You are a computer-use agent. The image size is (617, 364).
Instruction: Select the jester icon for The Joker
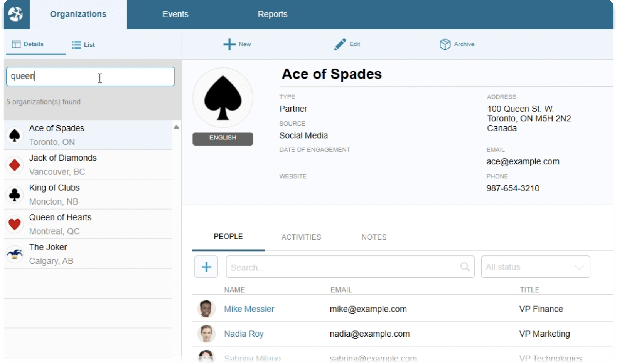tap(15, 254)
